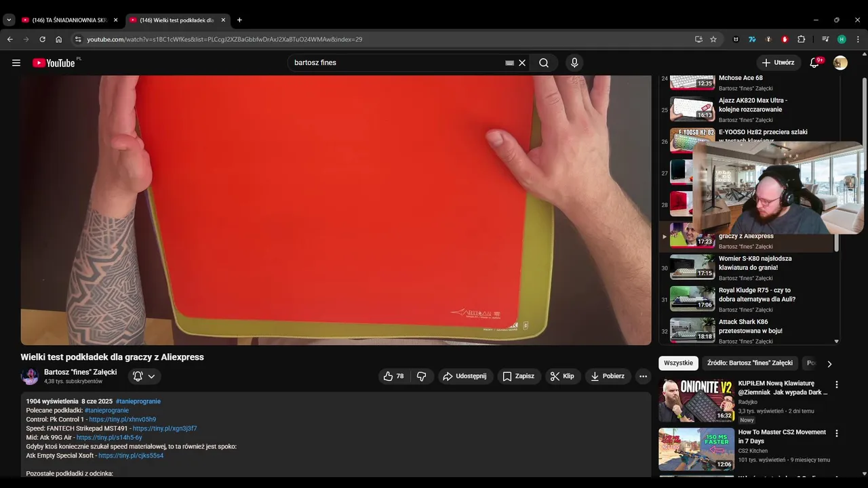Open the YouTube account avatar menu
Viewport: 868px width, 488px height.
(840, 63)
